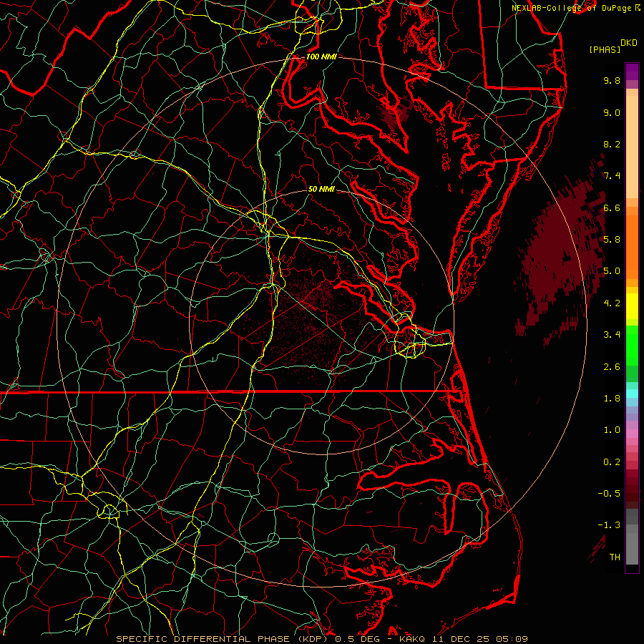Select the 6.6 legend value

(x=612, y=208)
